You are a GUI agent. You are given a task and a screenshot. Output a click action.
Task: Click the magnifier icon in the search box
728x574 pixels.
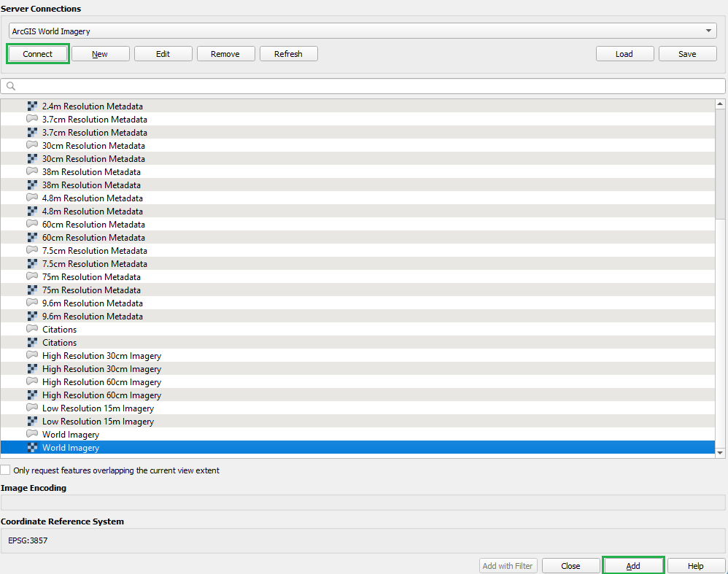click(11, 86)
